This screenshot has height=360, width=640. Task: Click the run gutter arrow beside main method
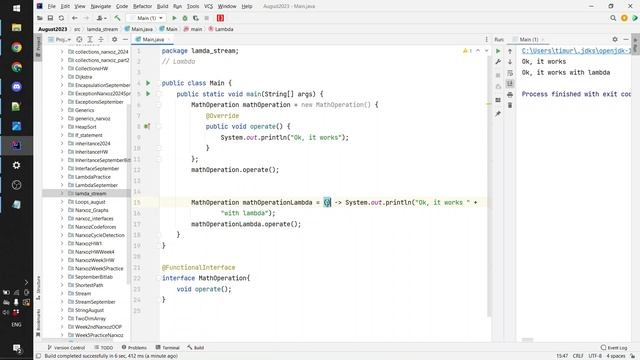148,94
